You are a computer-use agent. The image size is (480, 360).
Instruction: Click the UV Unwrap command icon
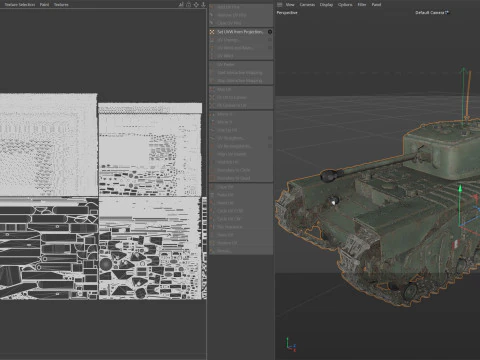click(x=212, y=40)
